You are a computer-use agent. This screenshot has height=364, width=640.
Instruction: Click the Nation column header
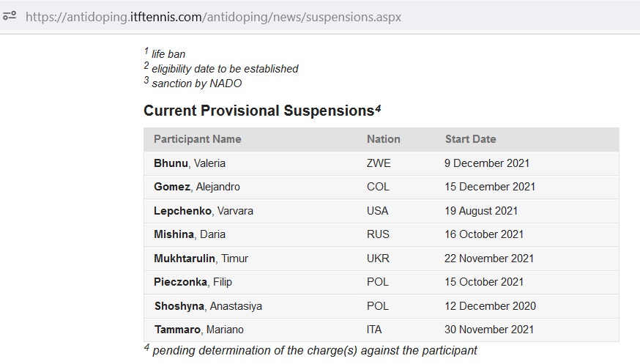click(383, 139)
